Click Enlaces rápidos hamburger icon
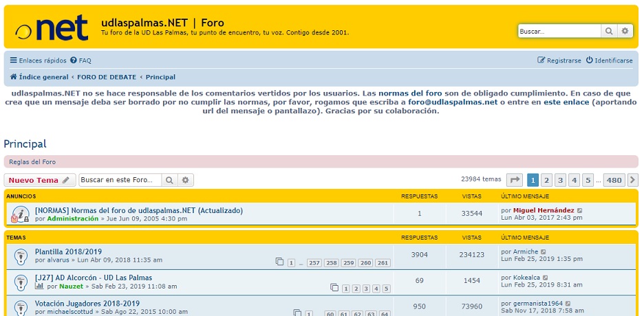 click(14, 60)
